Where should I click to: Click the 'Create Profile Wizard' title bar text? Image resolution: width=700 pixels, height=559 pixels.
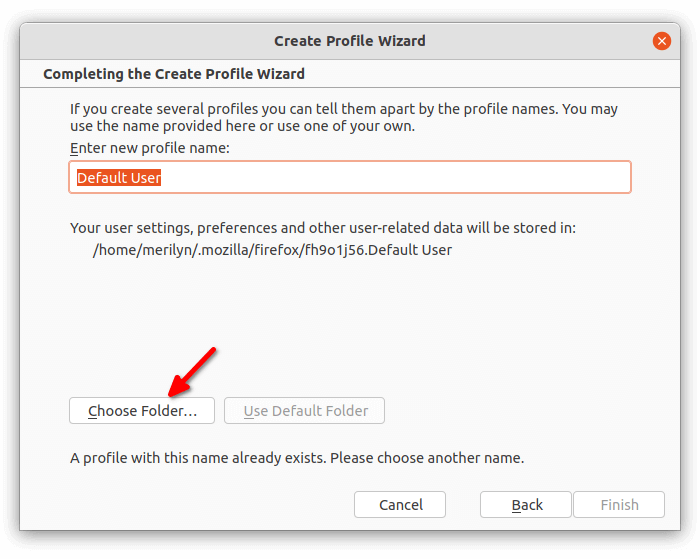[350, 41]
